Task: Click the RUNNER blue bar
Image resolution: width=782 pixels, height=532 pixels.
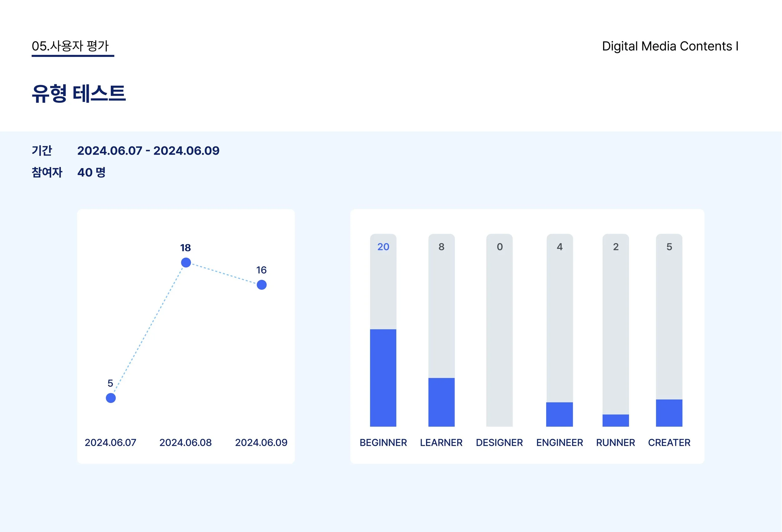Action: pos(616,421)
